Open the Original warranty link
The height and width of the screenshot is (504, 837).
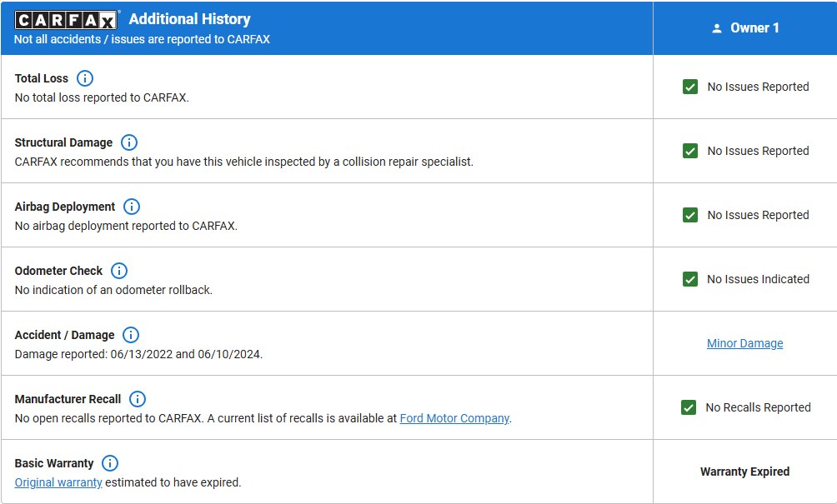pos(58,482)
